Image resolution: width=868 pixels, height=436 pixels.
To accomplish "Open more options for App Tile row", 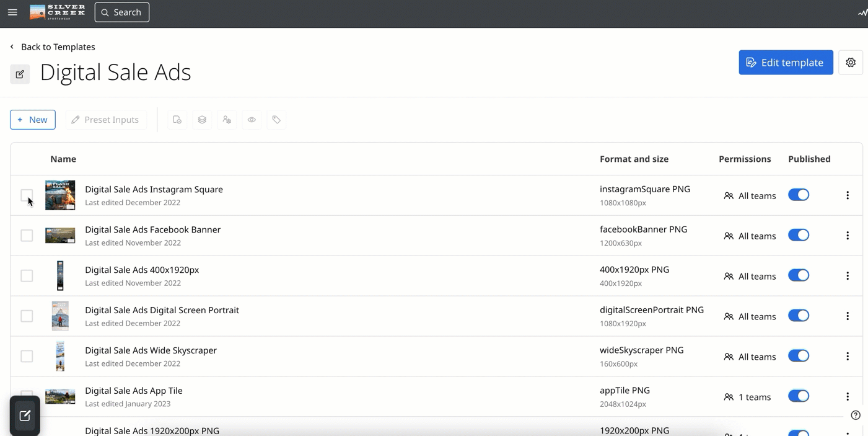I will 848,397.
